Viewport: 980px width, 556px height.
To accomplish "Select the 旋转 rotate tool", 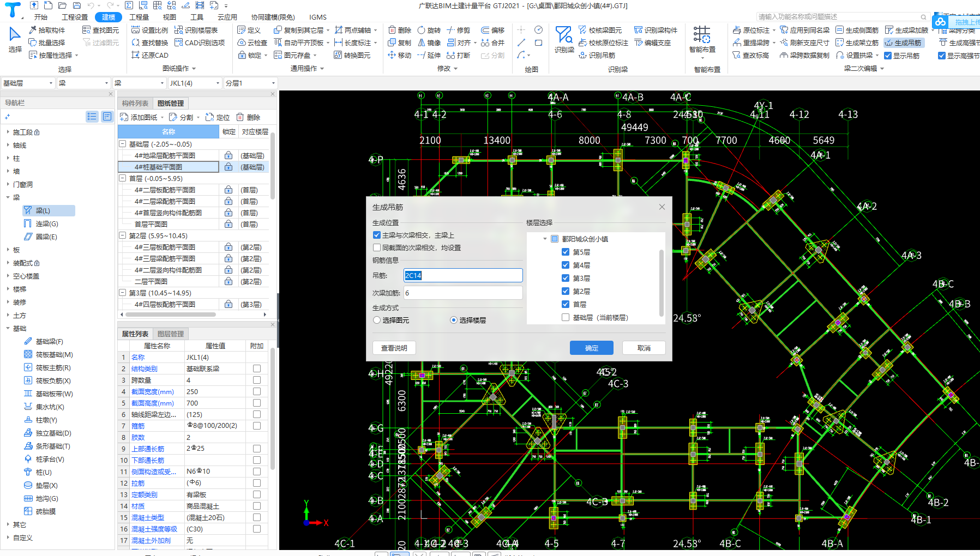I will 429,30.
